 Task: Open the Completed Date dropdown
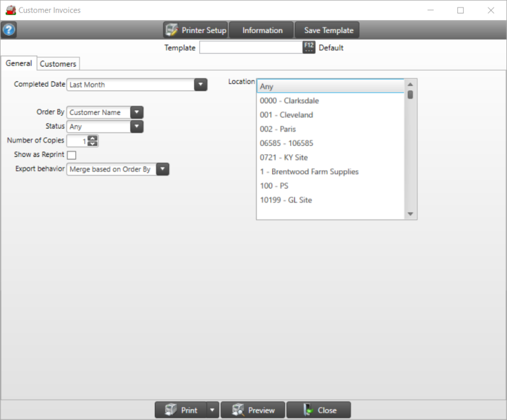200,85
